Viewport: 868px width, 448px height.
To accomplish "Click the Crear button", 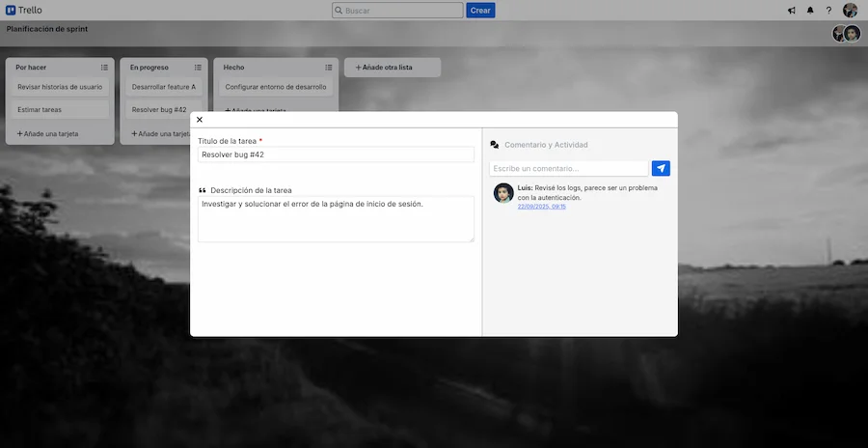I will point(480,11).
